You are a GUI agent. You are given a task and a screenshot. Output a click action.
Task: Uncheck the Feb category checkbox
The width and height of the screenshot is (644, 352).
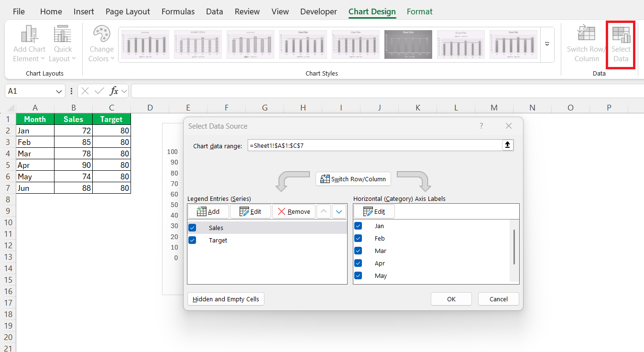click(358, 238)
